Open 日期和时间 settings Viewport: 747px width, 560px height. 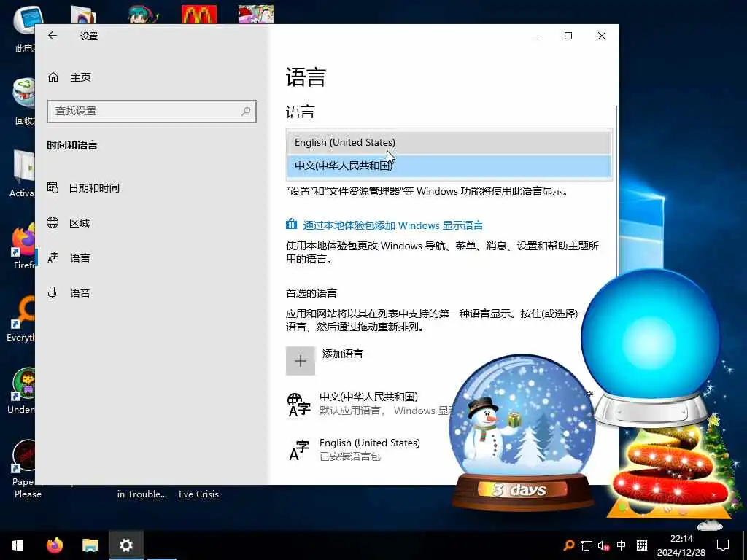[83, 188]
